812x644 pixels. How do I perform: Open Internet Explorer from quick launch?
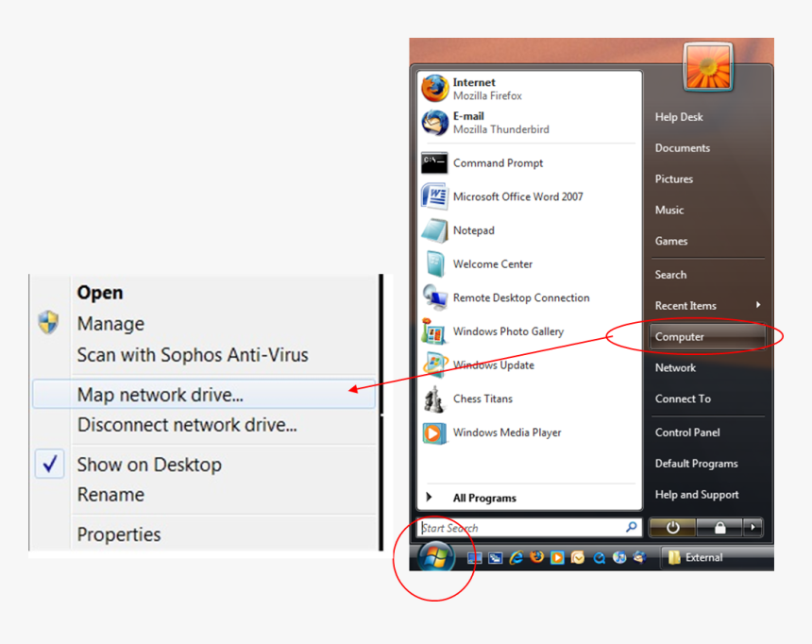pyautogui.click(x=516, y=557)
